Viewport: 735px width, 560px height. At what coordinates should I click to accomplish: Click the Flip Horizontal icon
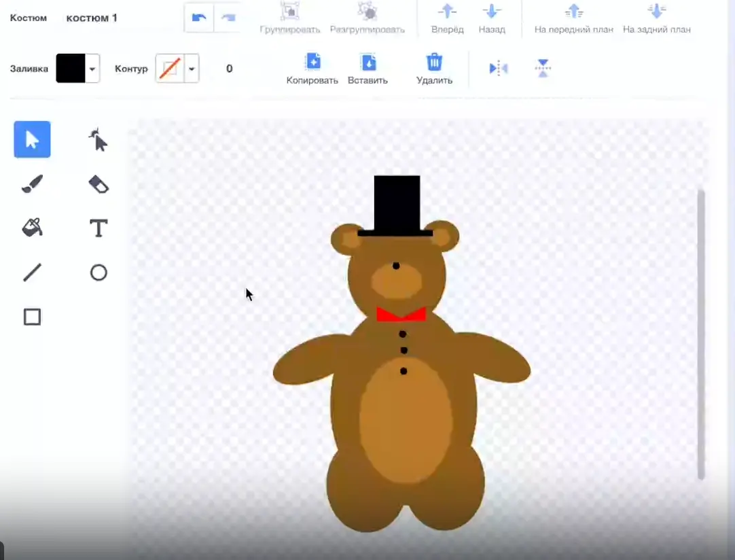[x=499, y=69]
